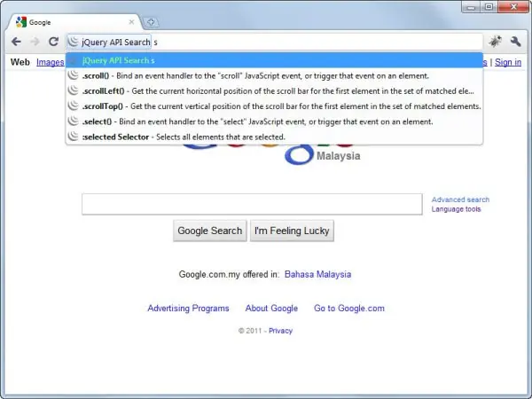Click the I'm Feeling Lucky button

pyautogui.click(x=292, y=231)
